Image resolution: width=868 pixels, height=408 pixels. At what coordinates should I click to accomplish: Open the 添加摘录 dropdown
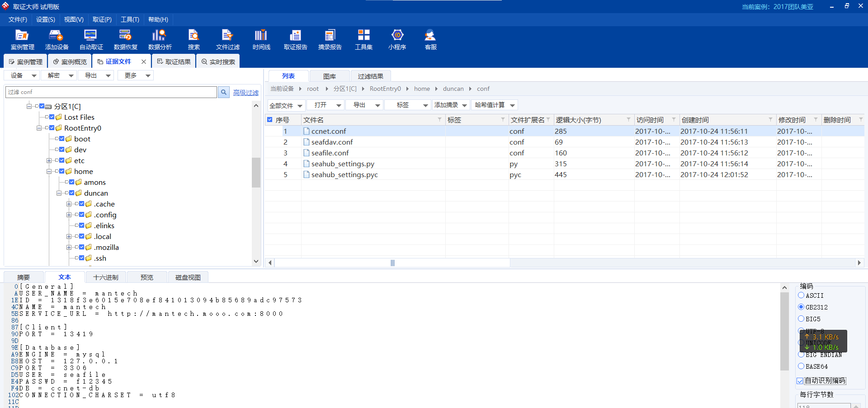coord(451,105)
